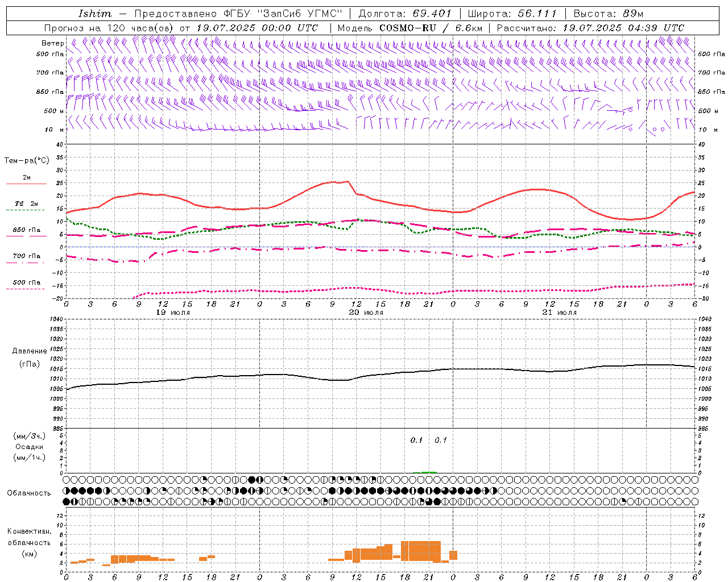The height and width of the screenshot is (582, 728).
Task: Click the (мм/3ч.) precipitation unit label
Action: (30, 436)
